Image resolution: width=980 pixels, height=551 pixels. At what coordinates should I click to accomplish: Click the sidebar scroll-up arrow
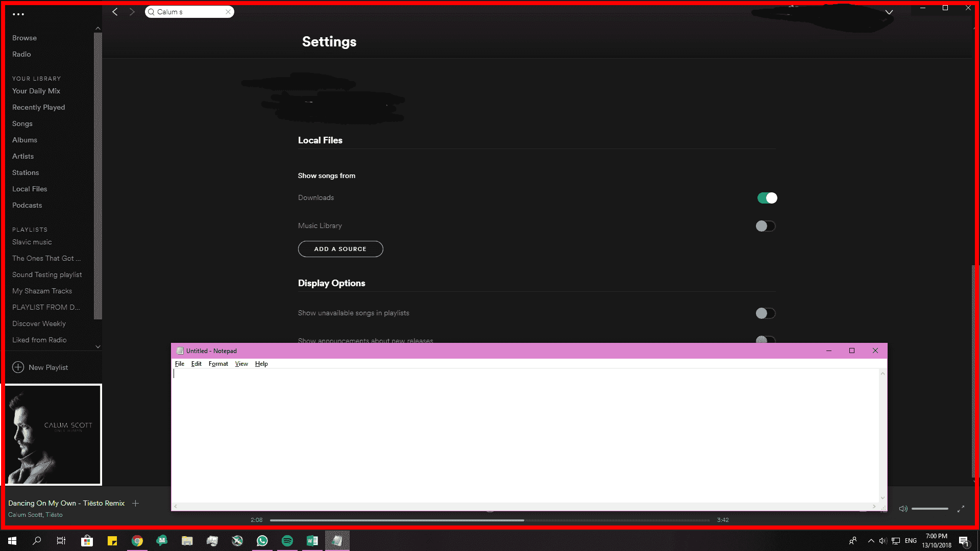[98, 29]
